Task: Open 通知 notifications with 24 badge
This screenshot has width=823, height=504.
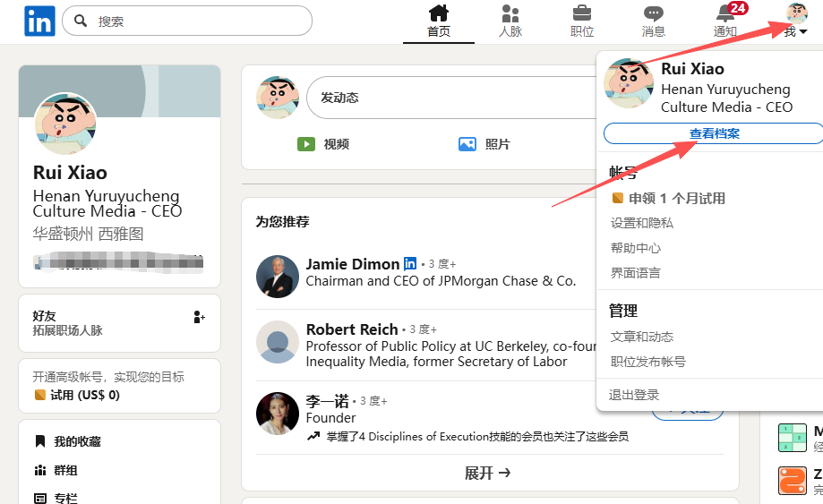Action: [727, 20]
